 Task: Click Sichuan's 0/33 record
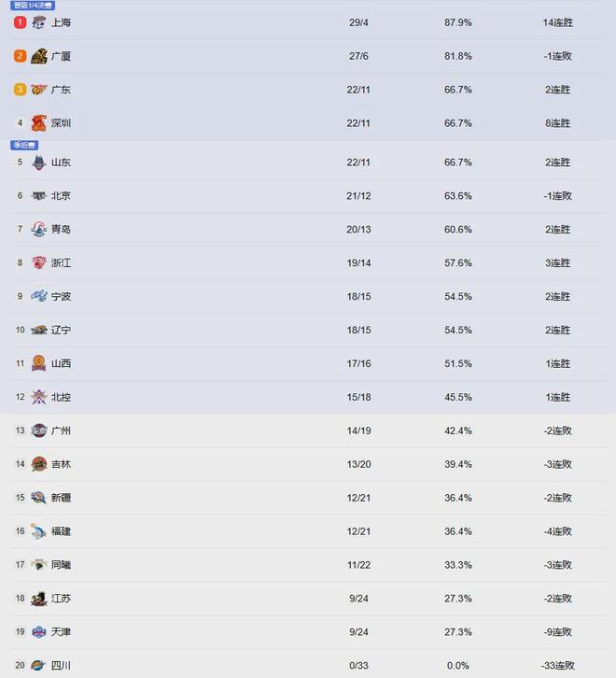pyautogui.click(x=358, y=666)
